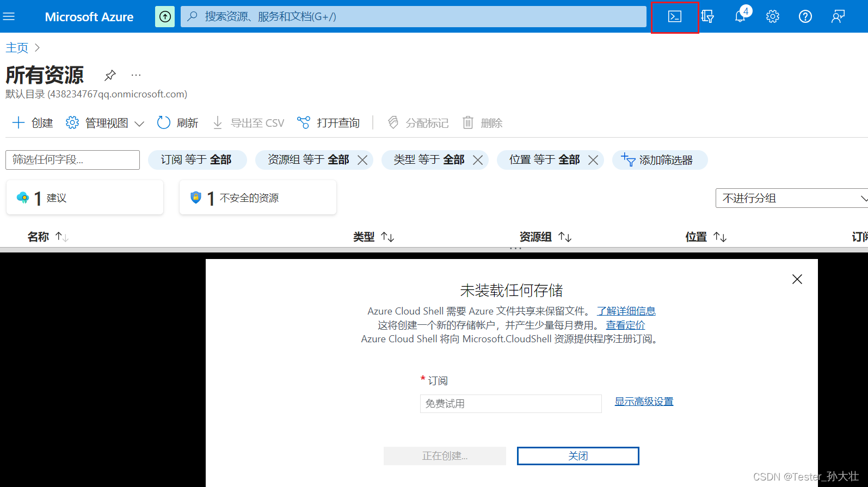This screenshot has height=487, width=868.
Task: Open 订阅 等于 全部 filter pill
Action: tap(197, 160)
